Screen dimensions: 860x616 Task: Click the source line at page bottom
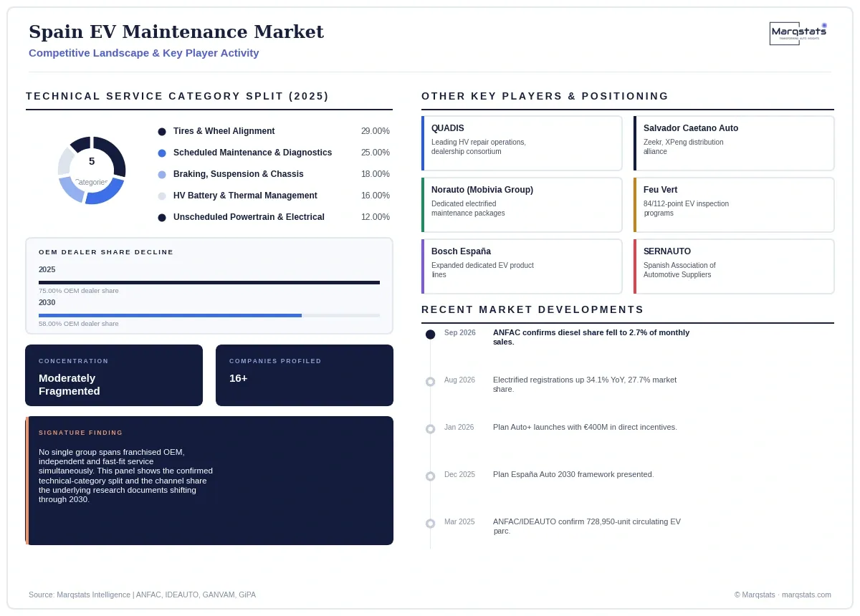click(x=142, y=595)
